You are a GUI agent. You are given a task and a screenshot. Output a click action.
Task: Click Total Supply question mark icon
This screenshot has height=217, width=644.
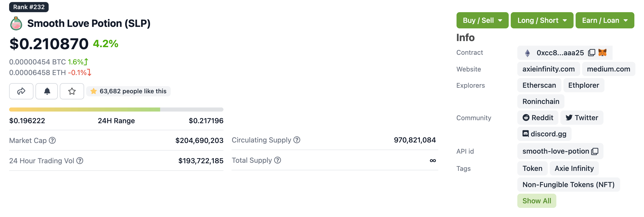click(278, 160)
